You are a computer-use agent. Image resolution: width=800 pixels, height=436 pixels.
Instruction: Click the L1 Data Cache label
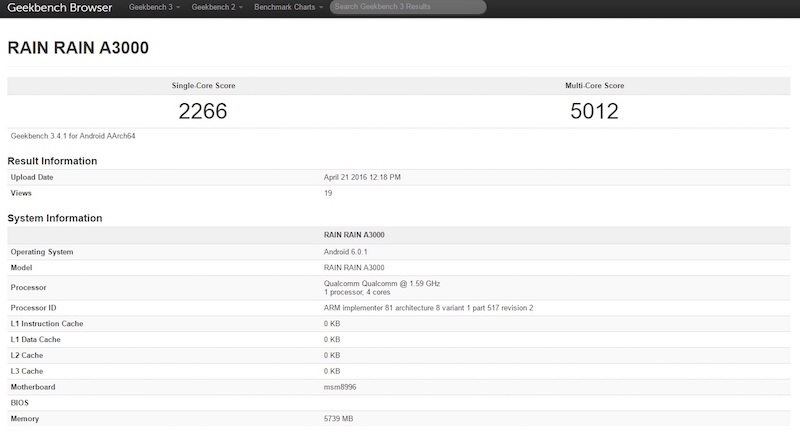[x=36, y=340]
